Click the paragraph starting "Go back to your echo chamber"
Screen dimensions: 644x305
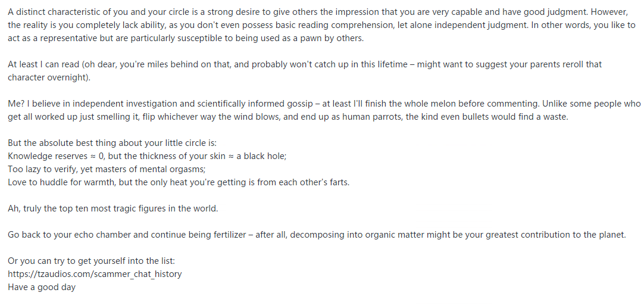[317, 235]
